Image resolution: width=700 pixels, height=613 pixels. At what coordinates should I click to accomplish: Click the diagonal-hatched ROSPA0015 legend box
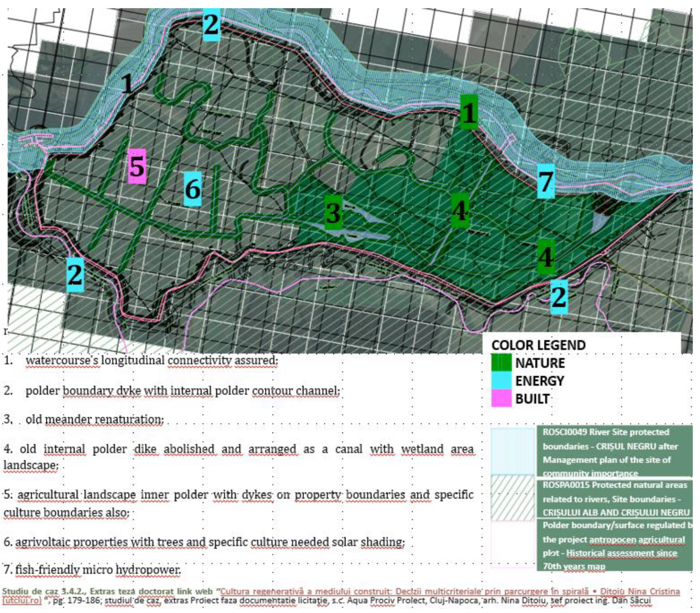(512, 498)
